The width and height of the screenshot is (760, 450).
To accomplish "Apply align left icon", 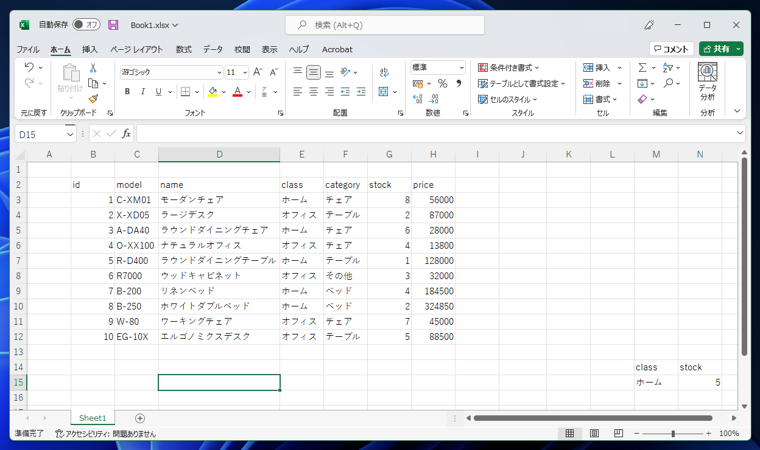I will tap(298, 92).
